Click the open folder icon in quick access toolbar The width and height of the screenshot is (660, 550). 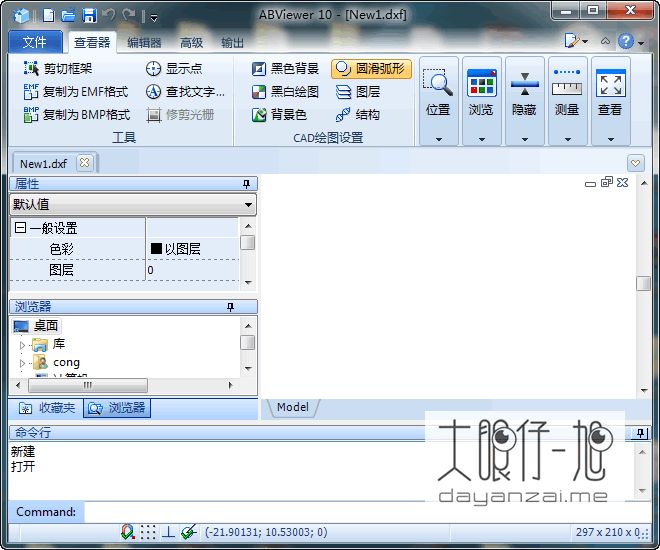coord(68,16)
